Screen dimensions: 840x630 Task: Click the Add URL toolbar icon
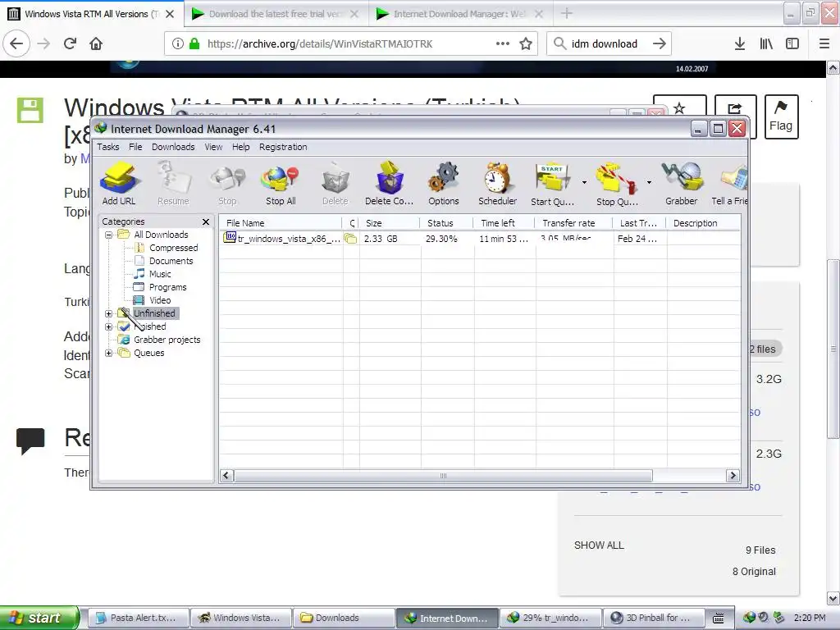pyautogui.click(x=119, y=184)
